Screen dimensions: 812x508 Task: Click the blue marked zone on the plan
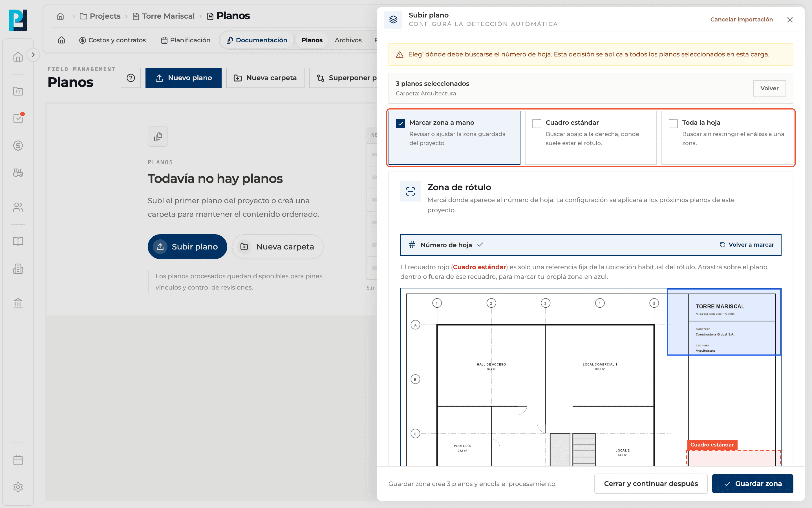(x=724, y=322)
